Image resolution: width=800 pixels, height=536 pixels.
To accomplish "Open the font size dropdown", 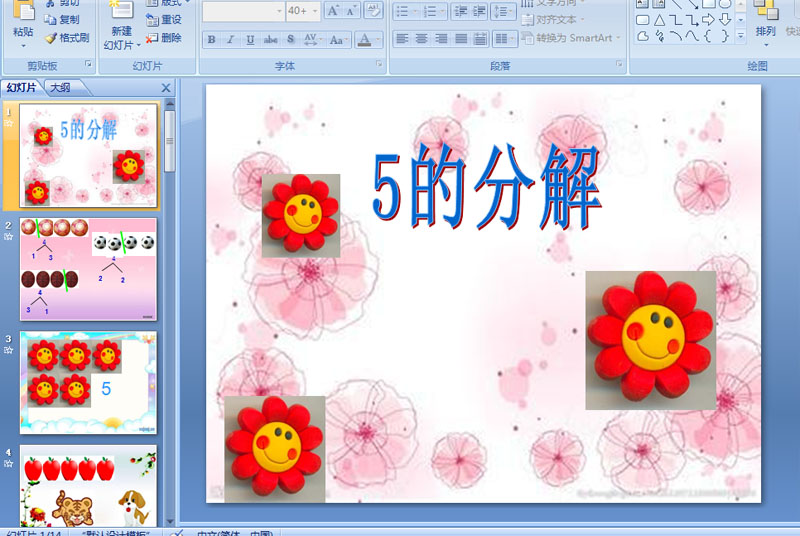I will click(315, 11).
